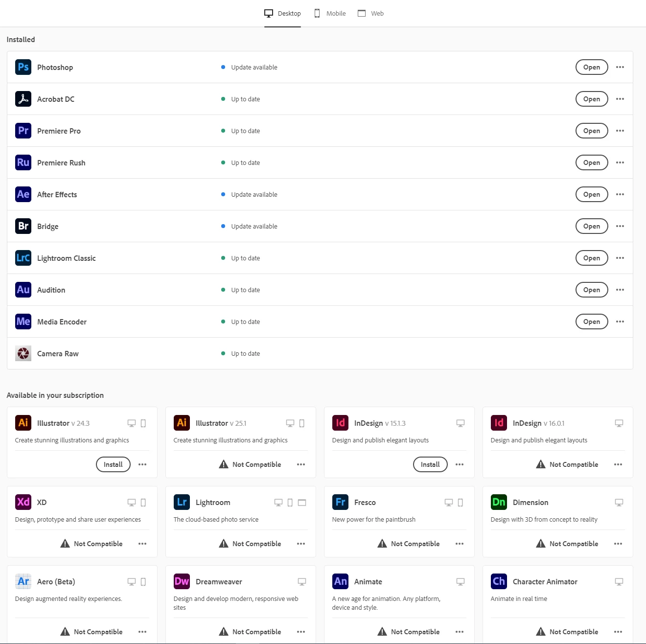The width and height of the screenshot is (646, 644).
Task: Click the Character Animator app icon
Action: pyautogui.click(x=499, y=581)
